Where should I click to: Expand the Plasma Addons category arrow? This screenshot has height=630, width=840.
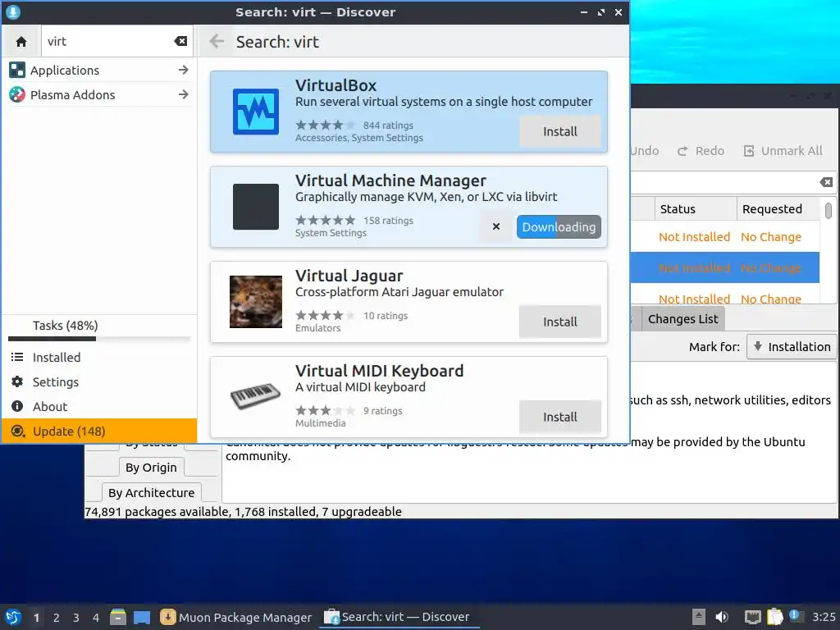183,95
